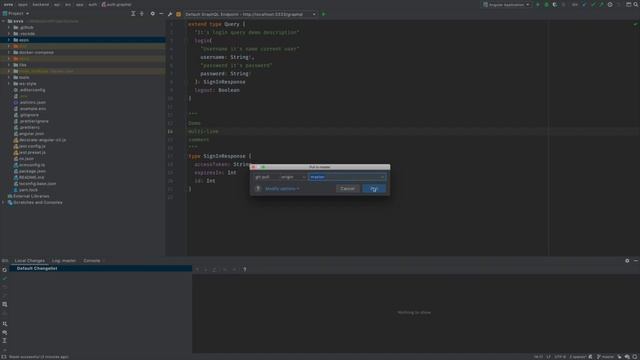The width and height of the screenshot is (640, 360).
Task: Expand the libs folder
Action: point(9,65)
